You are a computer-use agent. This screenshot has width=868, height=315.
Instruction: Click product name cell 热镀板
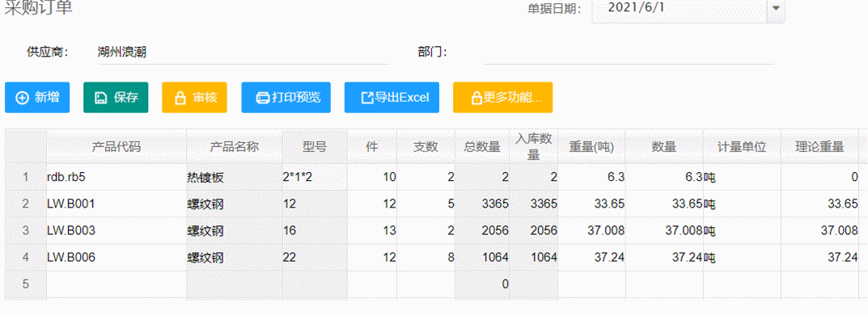click(234, 177)
